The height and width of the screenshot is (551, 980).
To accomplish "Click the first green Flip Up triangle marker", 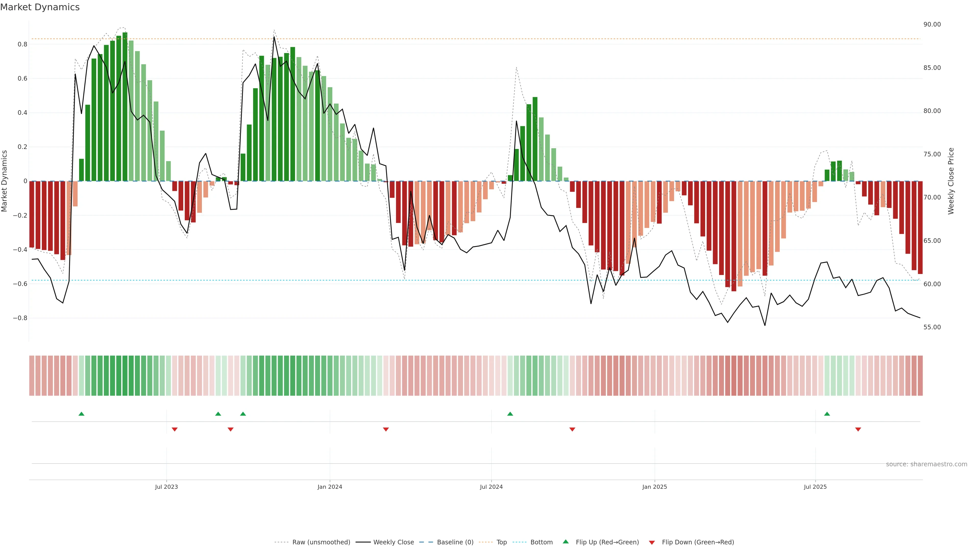I will point(81,414).
